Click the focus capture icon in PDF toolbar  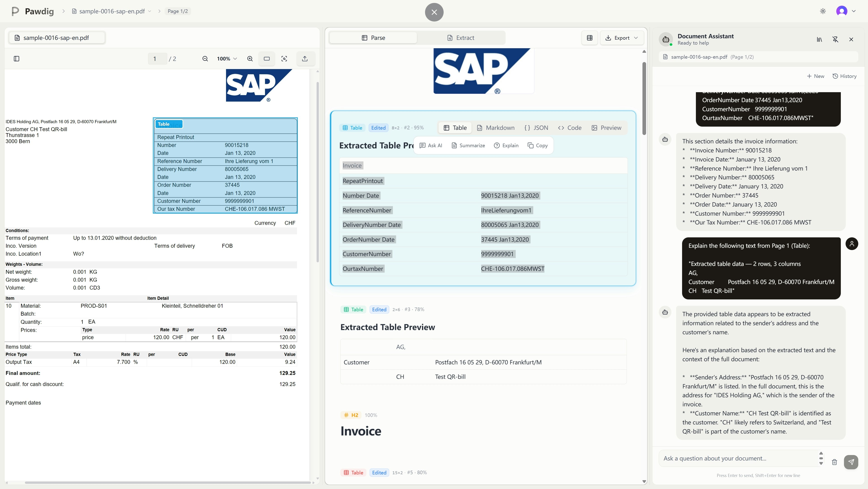[284, 59]
